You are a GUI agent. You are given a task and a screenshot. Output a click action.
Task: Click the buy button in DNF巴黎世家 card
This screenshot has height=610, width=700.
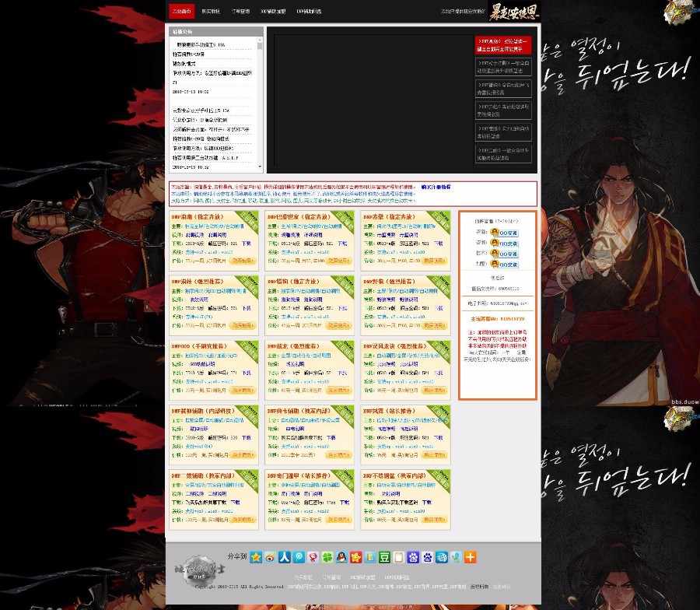(x=338, y=261)
